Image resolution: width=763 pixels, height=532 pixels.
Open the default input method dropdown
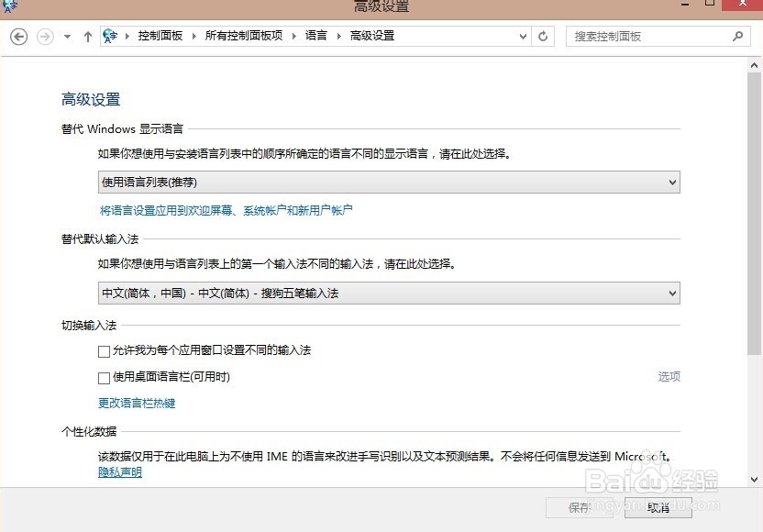(x=671, y=294)
